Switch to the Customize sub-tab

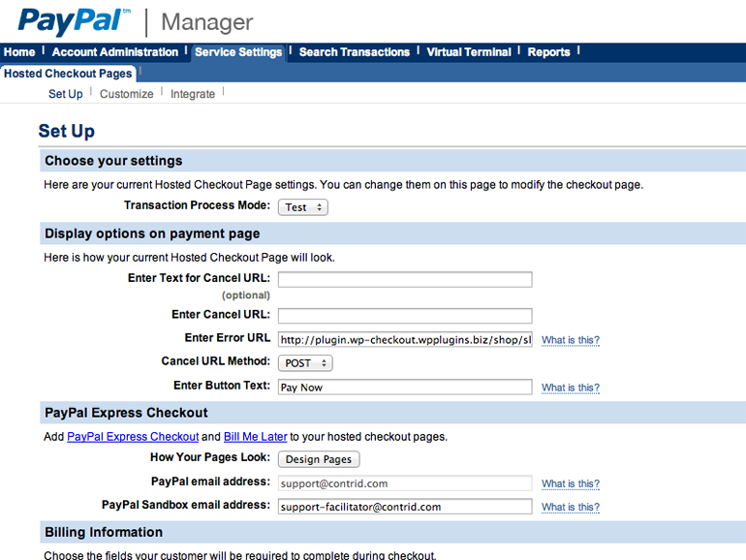coord(126,94)
